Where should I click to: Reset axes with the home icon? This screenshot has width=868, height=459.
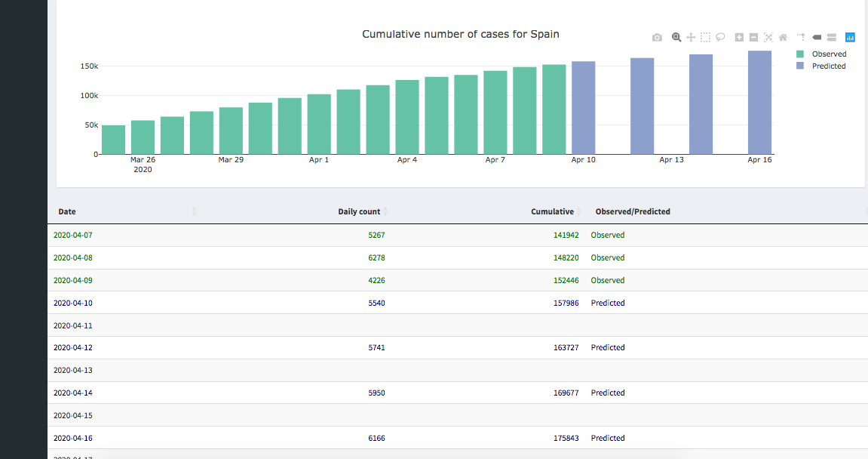pos(783,37)
